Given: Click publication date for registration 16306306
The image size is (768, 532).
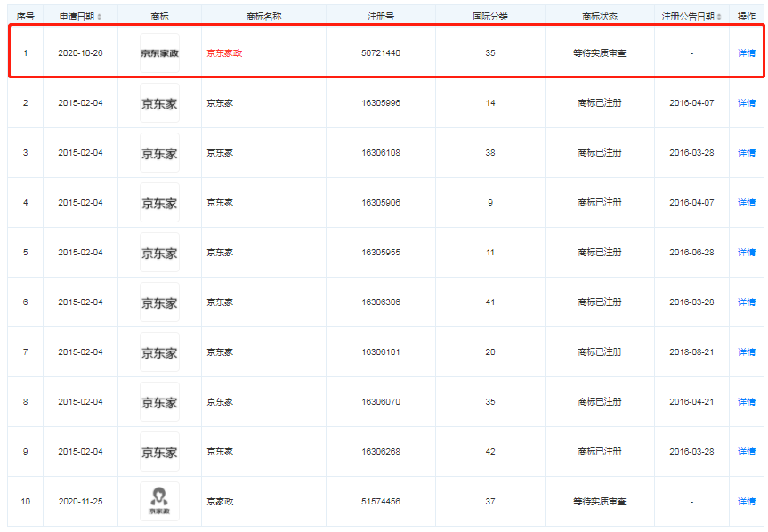Looking at the screenshot, I should [691, 302].
